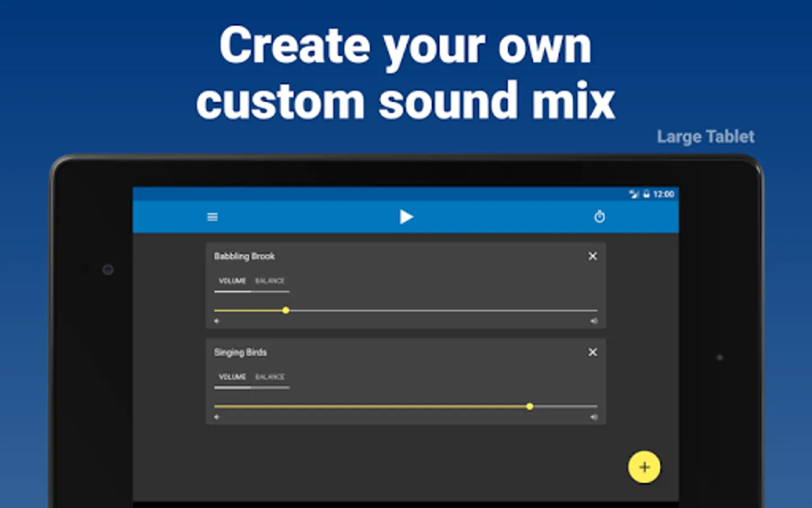This screenshot has height=508, width=812.
Task: Switch to Balance tab for Babbling Brook
Action: (270, 281)
